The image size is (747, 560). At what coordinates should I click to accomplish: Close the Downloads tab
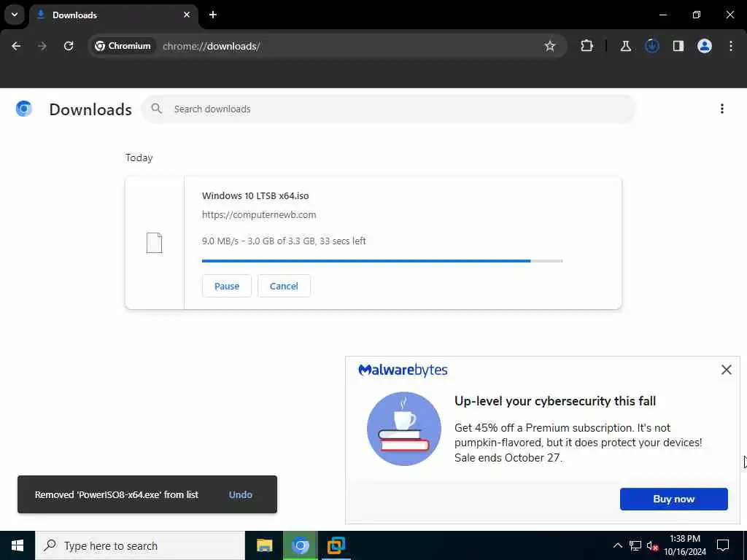point(187,15)
